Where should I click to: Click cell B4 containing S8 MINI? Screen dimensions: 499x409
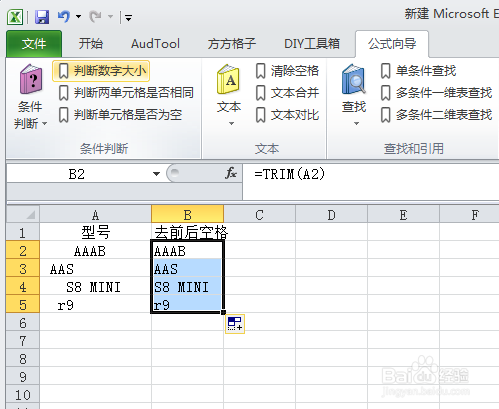pos(187,286)
